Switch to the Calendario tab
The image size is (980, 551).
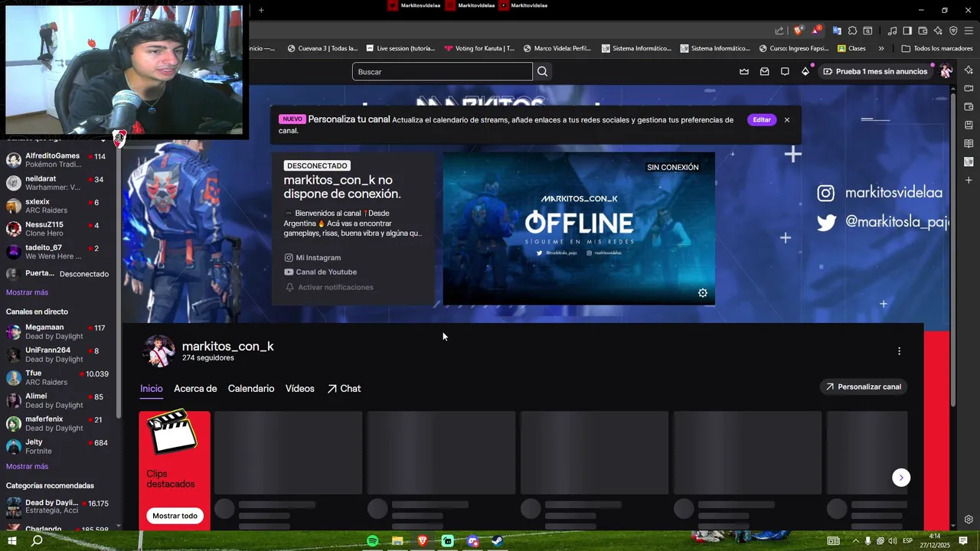251,389
